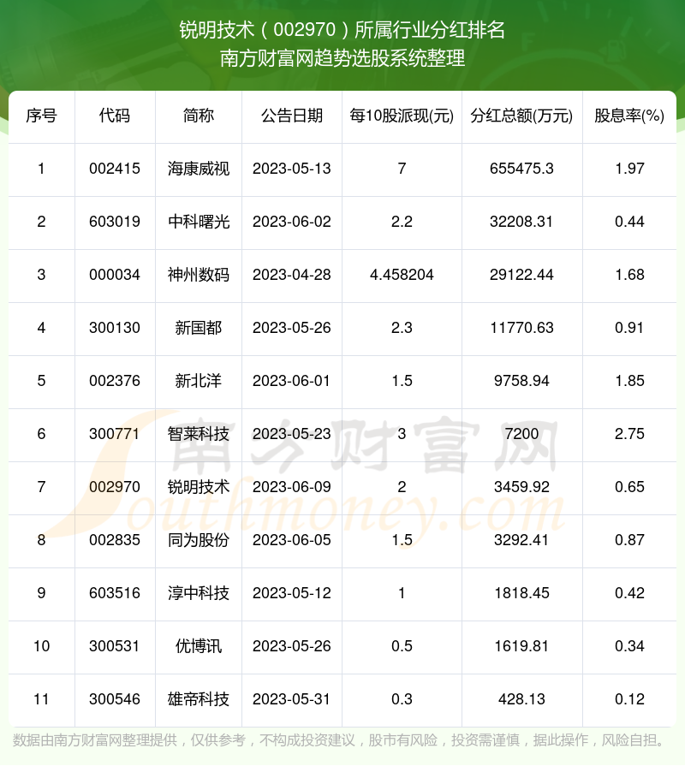
Task: Click dividend yield 1.85
Action: click(629, 381)
